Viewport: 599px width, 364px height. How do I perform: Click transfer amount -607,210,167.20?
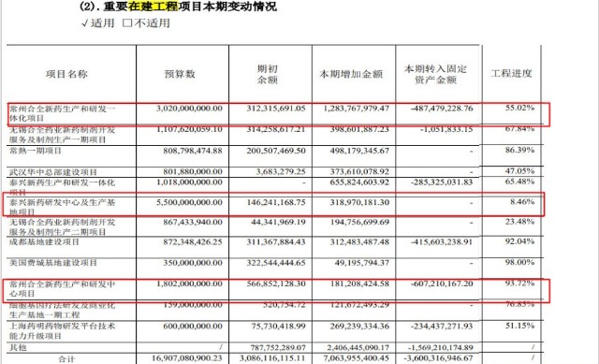tap(442, 284)
